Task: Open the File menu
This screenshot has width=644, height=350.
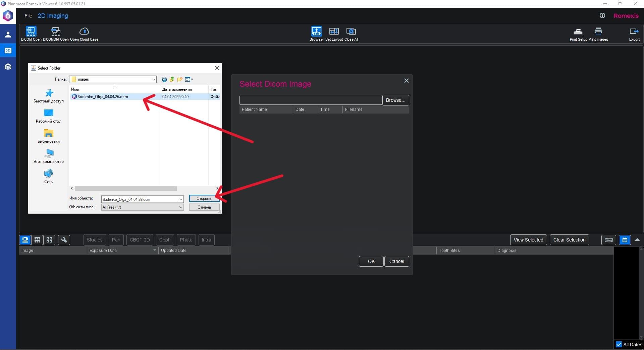Action: (x=28, y=16)
